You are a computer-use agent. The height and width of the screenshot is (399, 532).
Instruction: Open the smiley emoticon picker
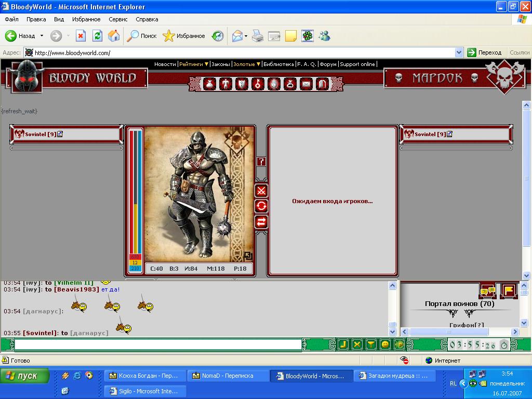[385, 345]
